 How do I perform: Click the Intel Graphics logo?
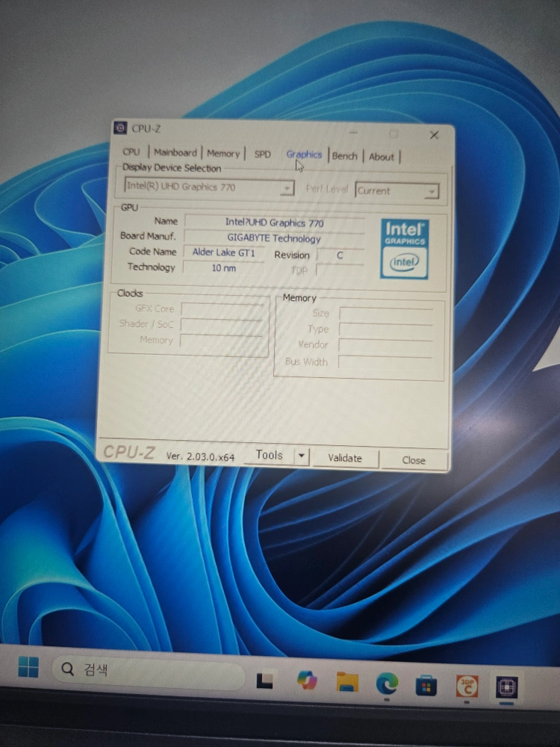pos(404,249)
